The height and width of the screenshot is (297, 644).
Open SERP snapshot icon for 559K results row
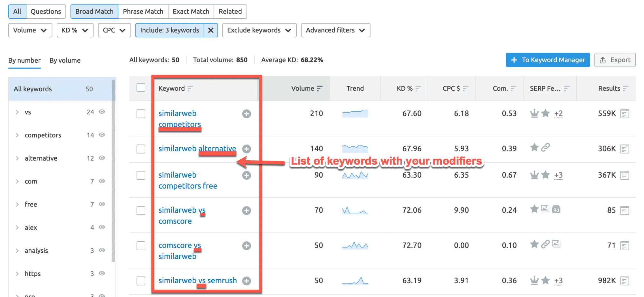[x=624, y=114]
